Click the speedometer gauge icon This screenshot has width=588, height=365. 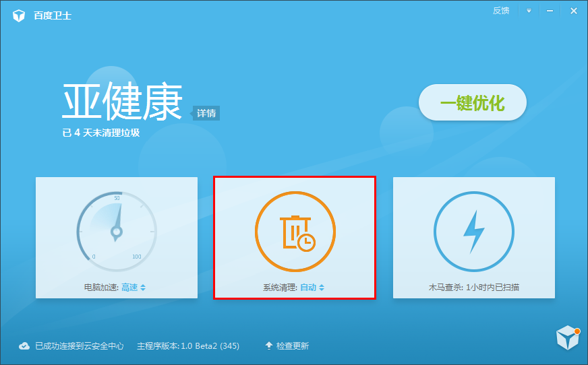coord(117,232)
